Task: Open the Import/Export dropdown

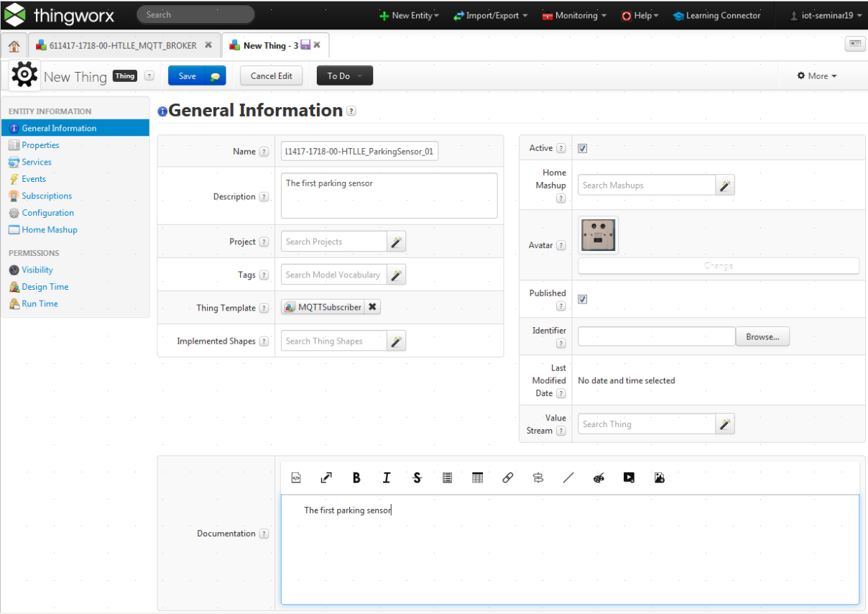Action: click(x=491, y=15)
